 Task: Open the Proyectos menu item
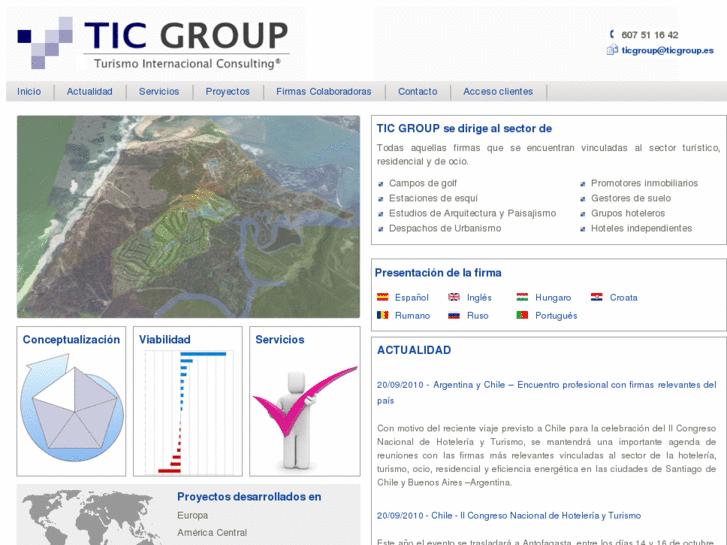click(x=228, y=91)
